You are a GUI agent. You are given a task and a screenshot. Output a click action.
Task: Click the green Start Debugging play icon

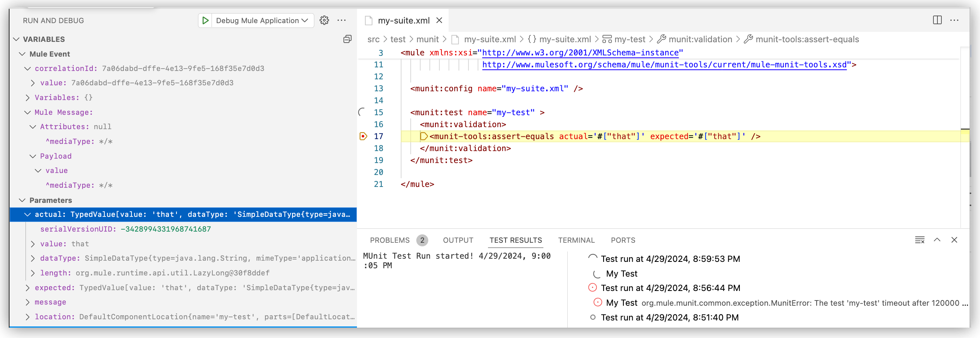click(205, 20)
